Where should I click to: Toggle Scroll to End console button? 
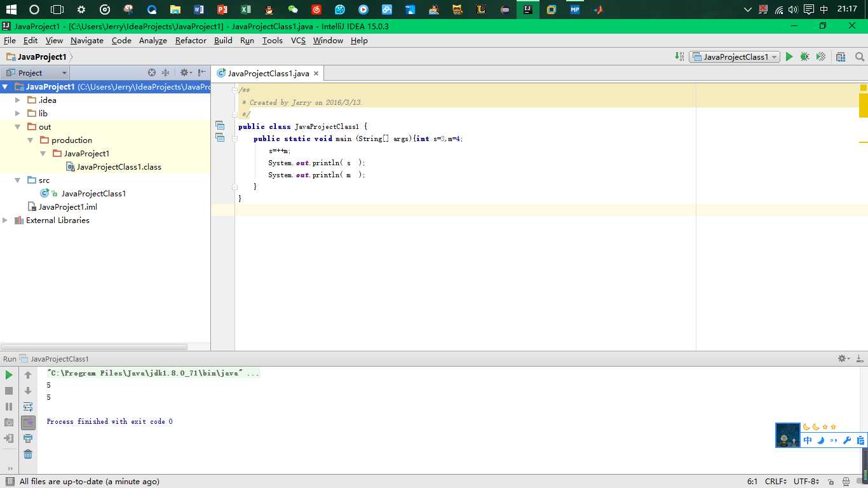28,423
